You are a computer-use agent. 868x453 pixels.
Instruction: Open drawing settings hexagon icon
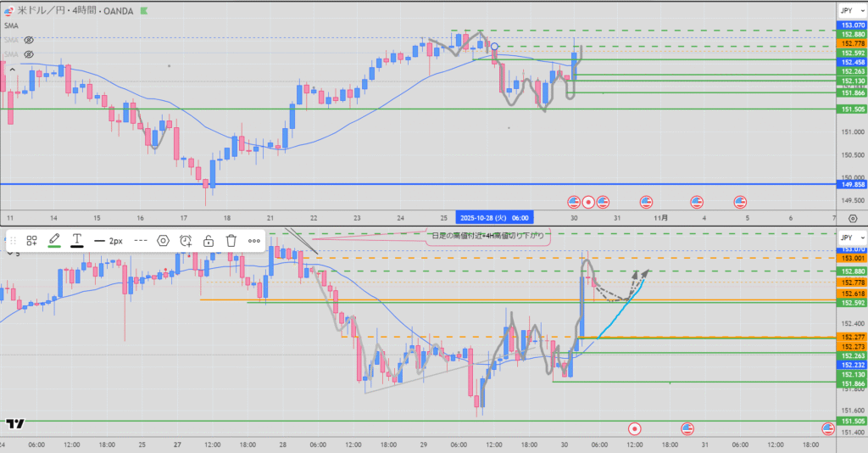click(164, 241)
